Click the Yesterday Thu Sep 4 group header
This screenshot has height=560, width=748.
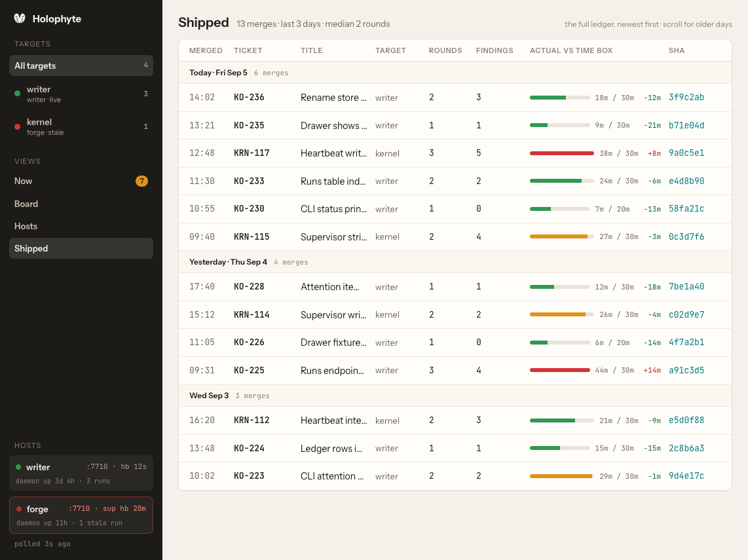pyautogui.click(x=455, y=262)
